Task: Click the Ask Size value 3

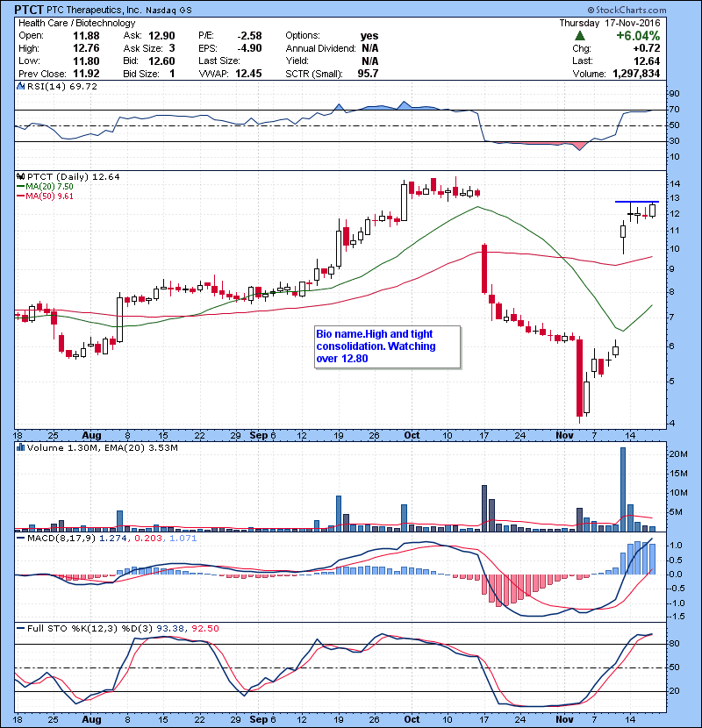Action: point(172,48)
